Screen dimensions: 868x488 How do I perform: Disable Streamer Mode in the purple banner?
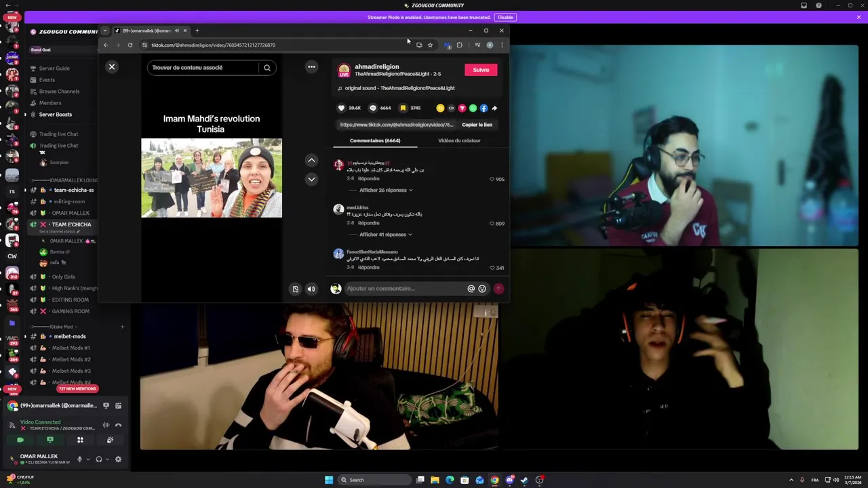505,17
